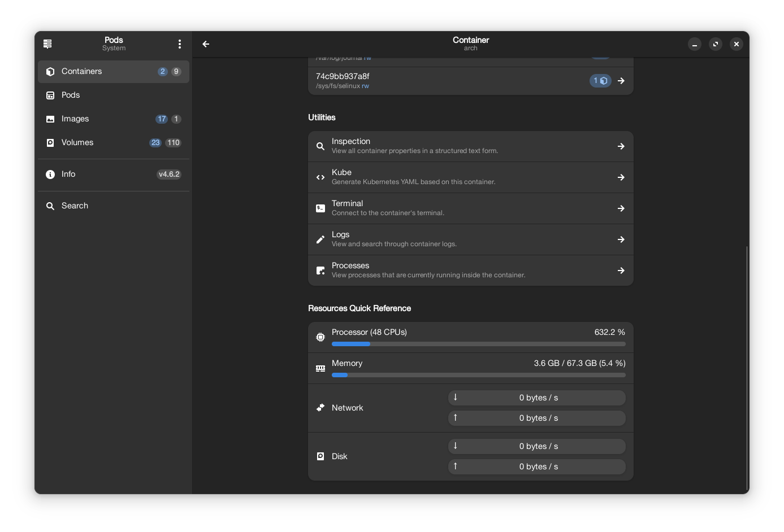Image resolution: width=784 pixels, height=532 pixels.
Task: Click the Info circle icon
Action: tap(50, 174)
